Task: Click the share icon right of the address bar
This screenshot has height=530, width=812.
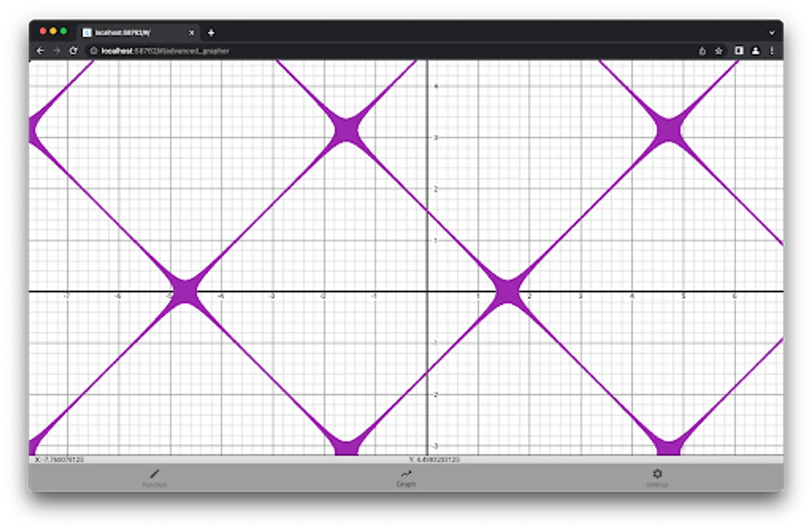Action: pos(702,51)
